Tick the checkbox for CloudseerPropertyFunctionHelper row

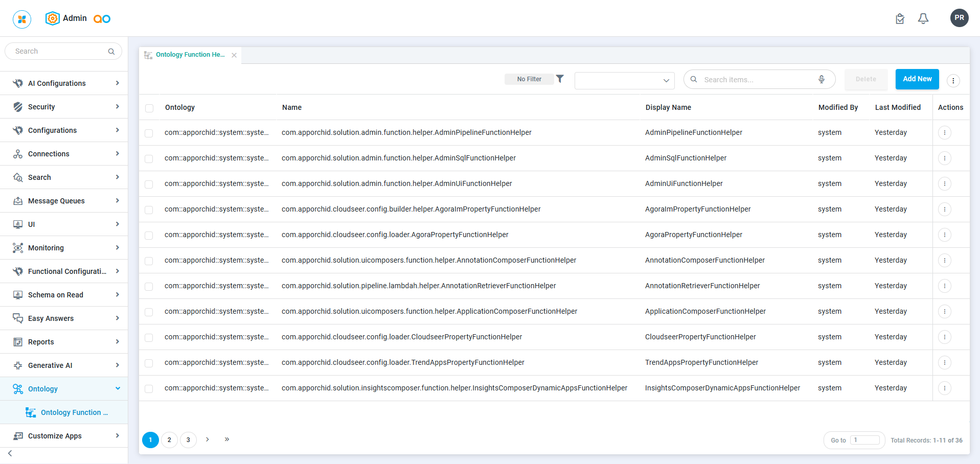[x=149, y=338]
